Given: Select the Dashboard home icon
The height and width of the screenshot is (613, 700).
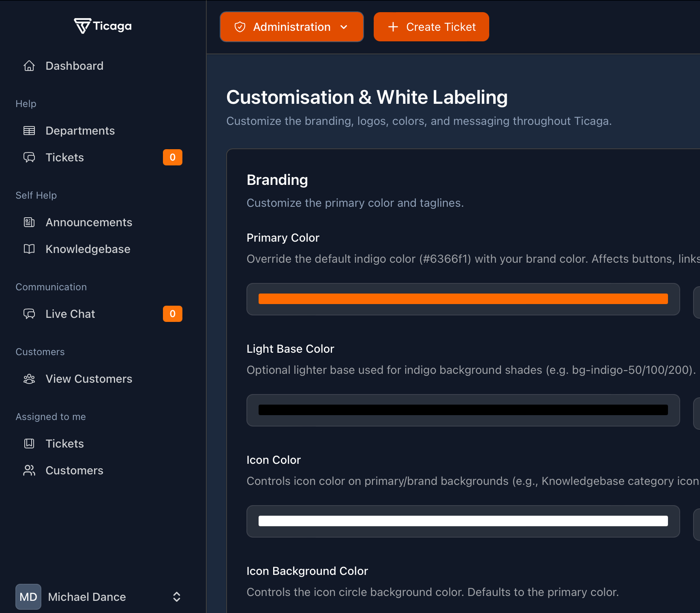Looking at the screenshot, I should [29, 66].
